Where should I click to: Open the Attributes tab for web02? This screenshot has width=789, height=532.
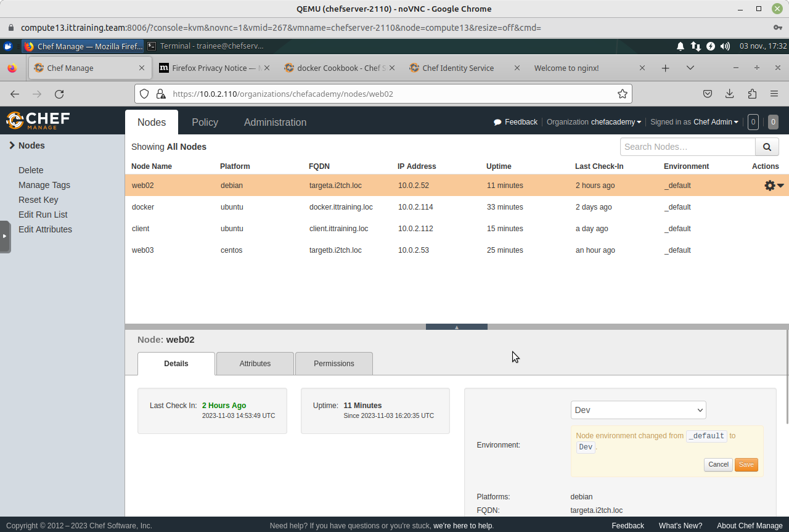(x=255, y=364)
